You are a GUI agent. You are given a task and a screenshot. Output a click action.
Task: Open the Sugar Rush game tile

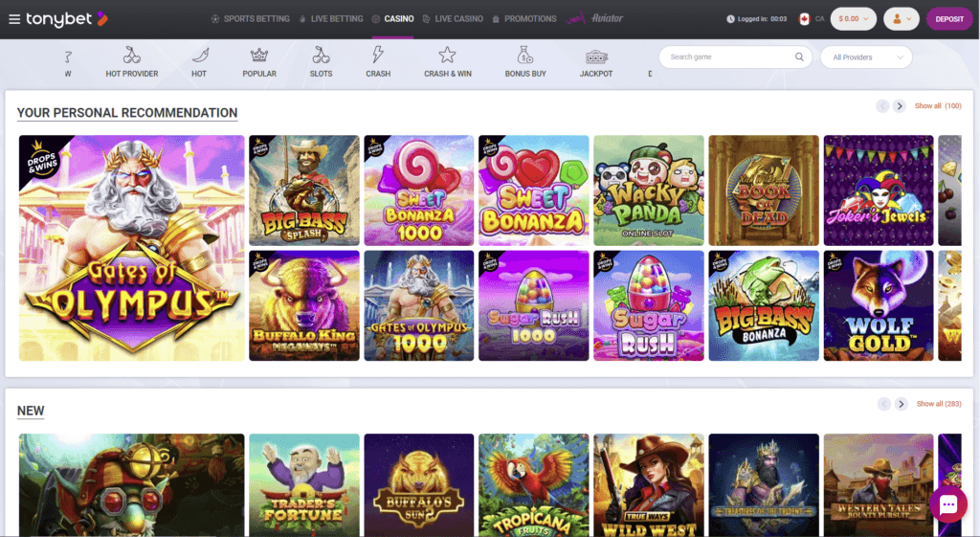tap(649, 305)
